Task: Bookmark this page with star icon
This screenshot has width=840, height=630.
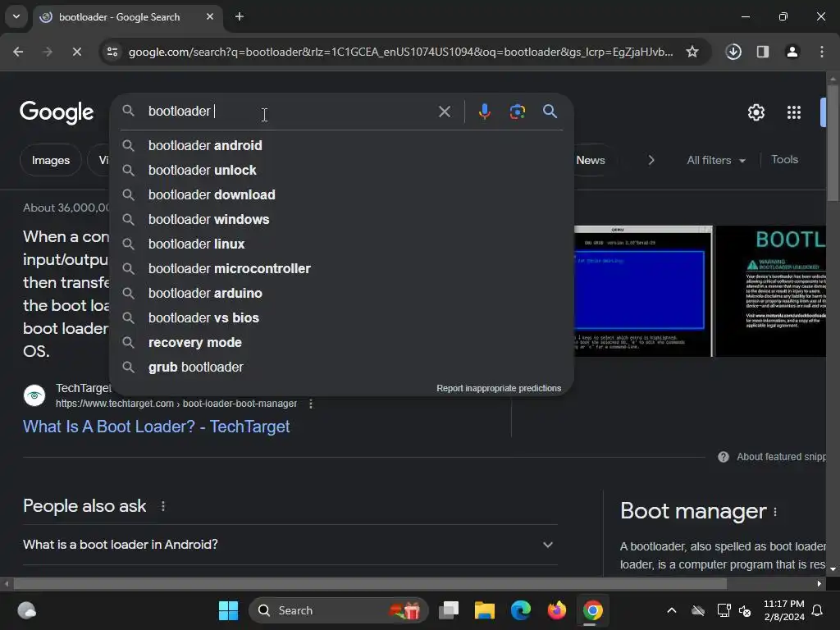Action: point(692,52)
